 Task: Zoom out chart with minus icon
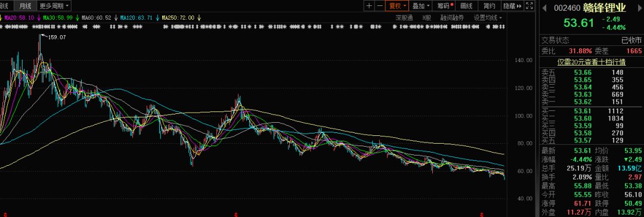tap(379, 6)
